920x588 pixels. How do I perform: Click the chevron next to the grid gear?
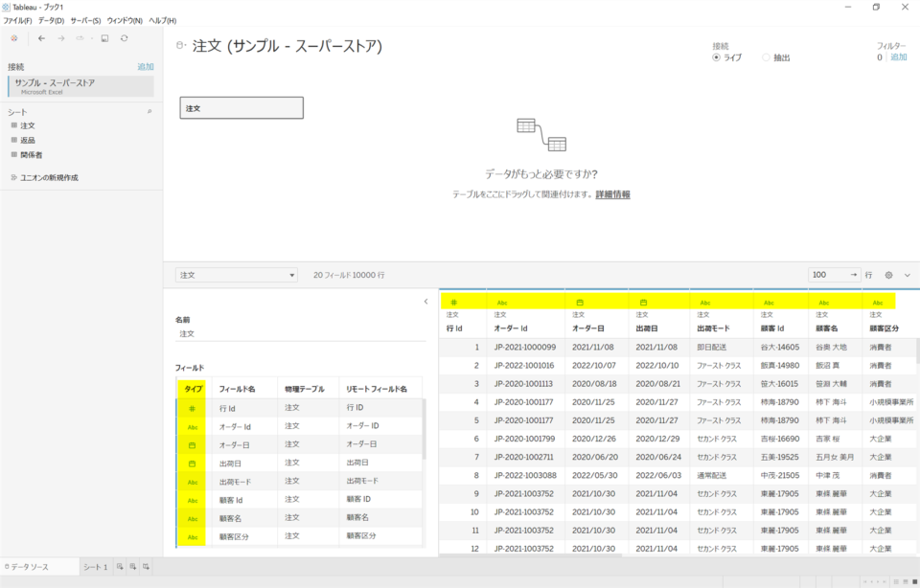point(907,275)
